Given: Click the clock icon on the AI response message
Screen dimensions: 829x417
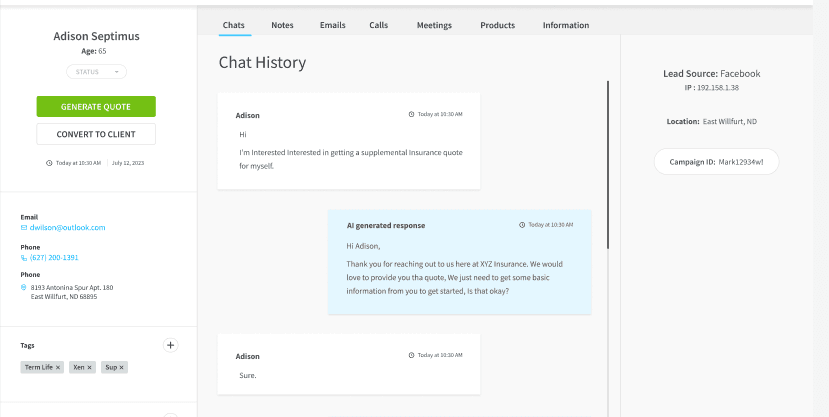Looking at the screenshot, I should click(522, 225).
